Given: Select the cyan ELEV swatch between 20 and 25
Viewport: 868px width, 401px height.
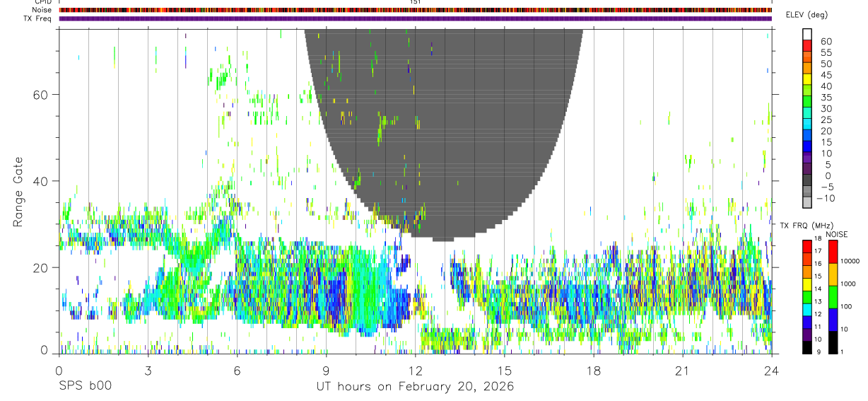Looking at the screenshot, I should pos(807,125).
